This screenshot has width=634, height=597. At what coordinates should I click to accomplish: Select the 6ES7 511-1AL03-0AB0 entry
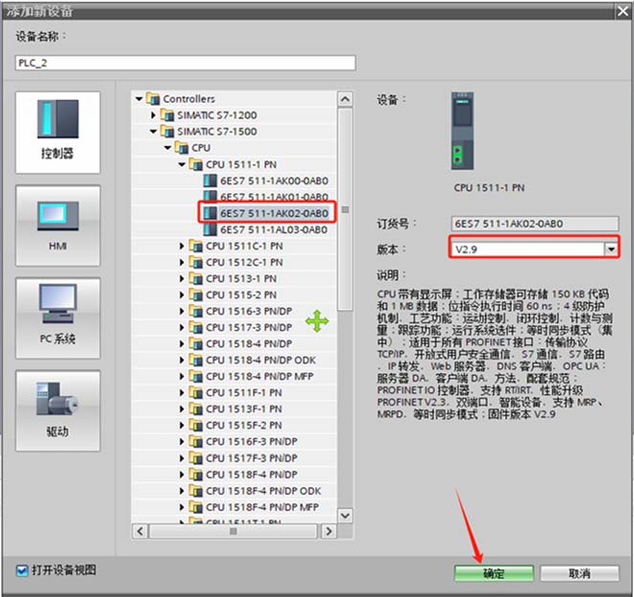click(x=274, y=229)
